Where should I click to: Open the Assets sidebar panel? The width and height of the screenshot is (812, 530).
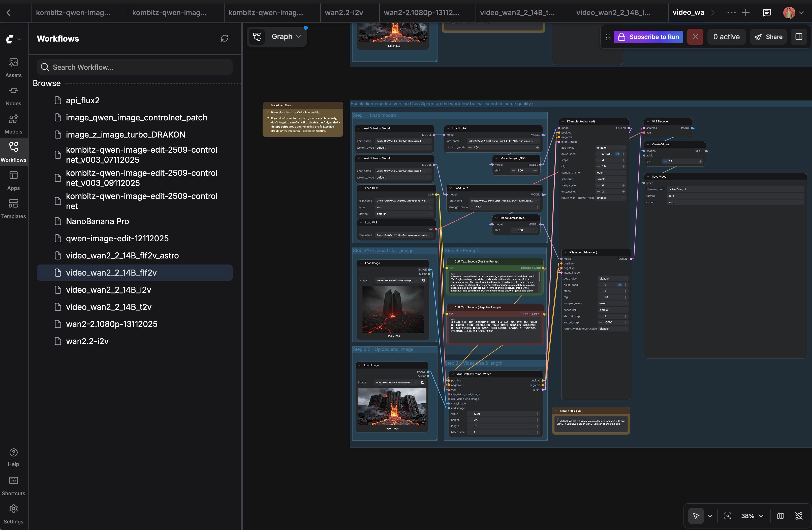click(13, 67)
